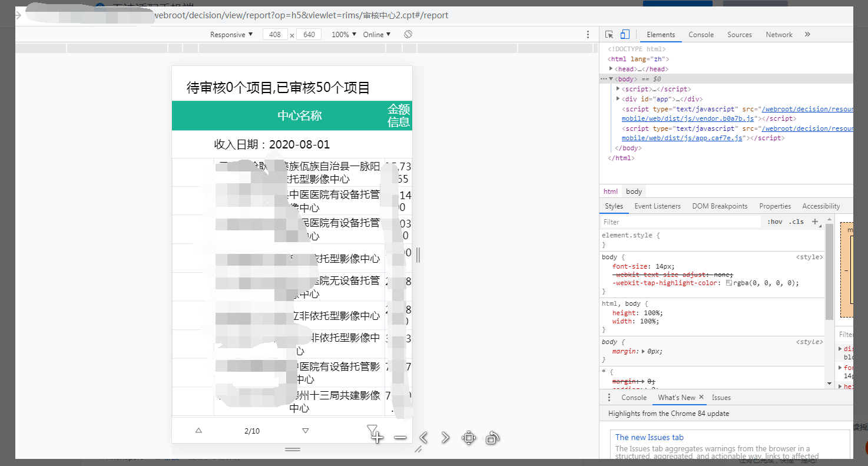The width and height of the screenshot is (868, 466).
Task: Click the rgba color swatch in body rule
Action: [x=729, y=283]
